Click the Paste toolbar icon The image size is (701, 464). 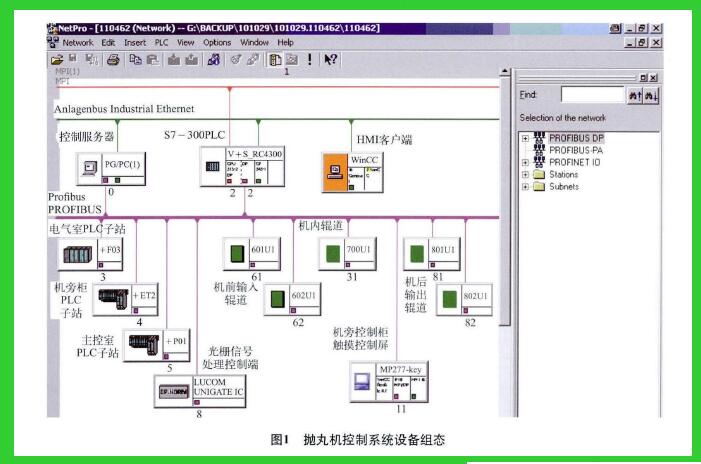pyautogui.click(x=153, y=59)
